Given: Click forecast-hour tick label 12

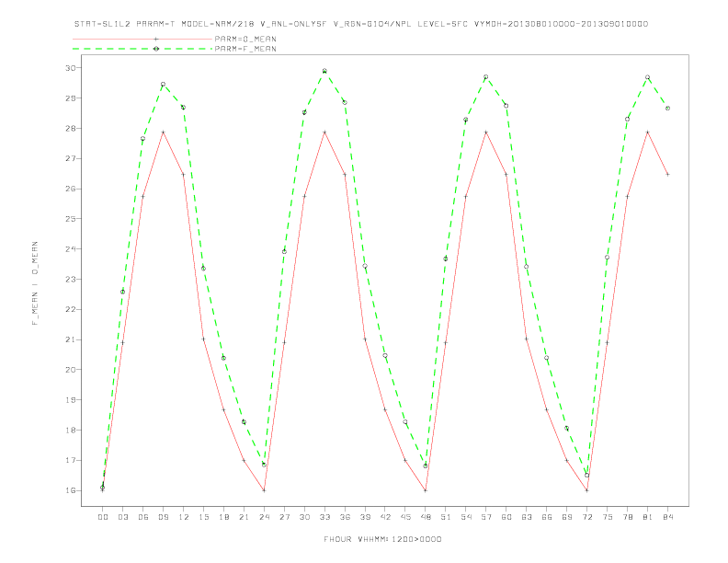Looking at the screenshot, I should [x=184, y=517].
